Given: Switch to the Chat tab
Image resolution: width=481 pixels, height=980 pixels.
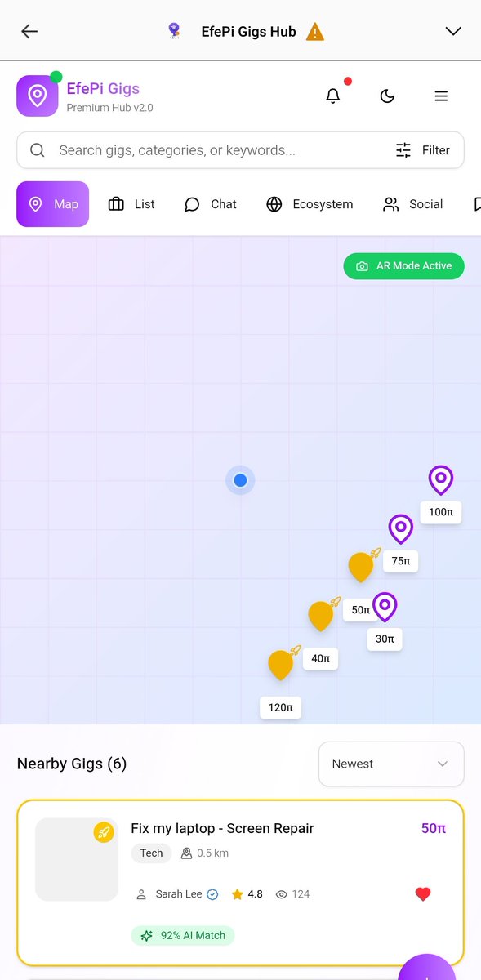Looking at the screenshot, I should click(210, 204).
